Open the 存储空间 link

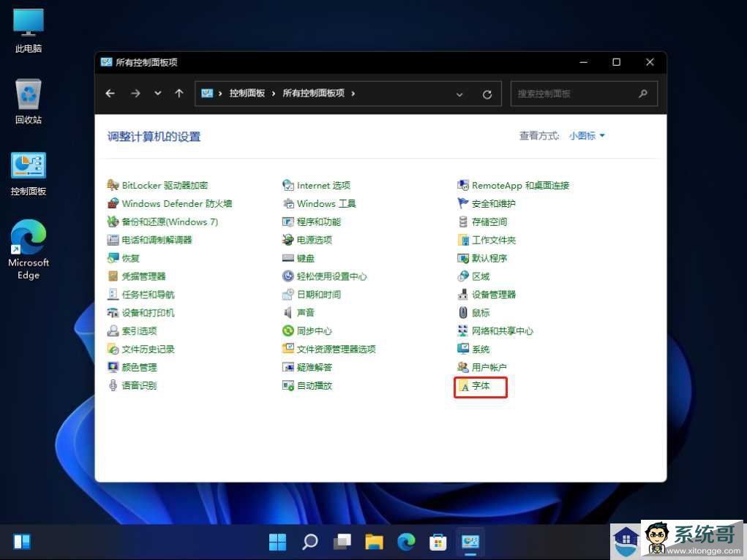(489, 222)
